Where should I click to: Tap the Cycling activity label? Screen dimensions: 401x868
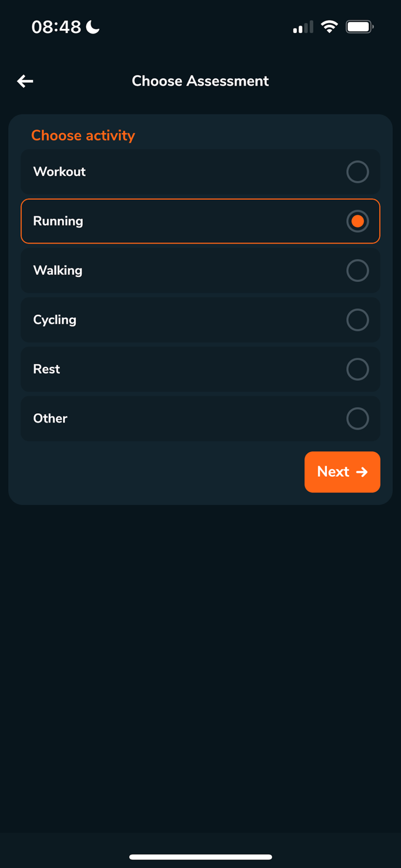pyautogui.click(x=55, y=319)
